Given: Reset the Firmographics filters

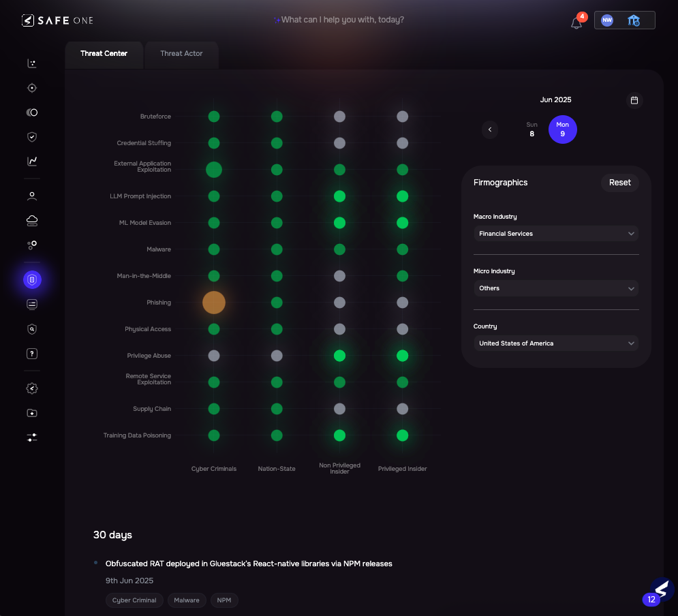Looking at the screenshot, I should point(619,183).
